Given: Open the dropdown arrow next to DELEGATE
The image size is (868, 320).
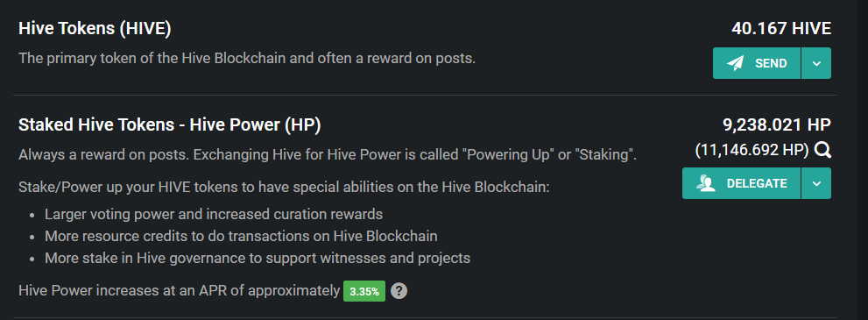Looking at the screenshot, I should click(816, 183).
